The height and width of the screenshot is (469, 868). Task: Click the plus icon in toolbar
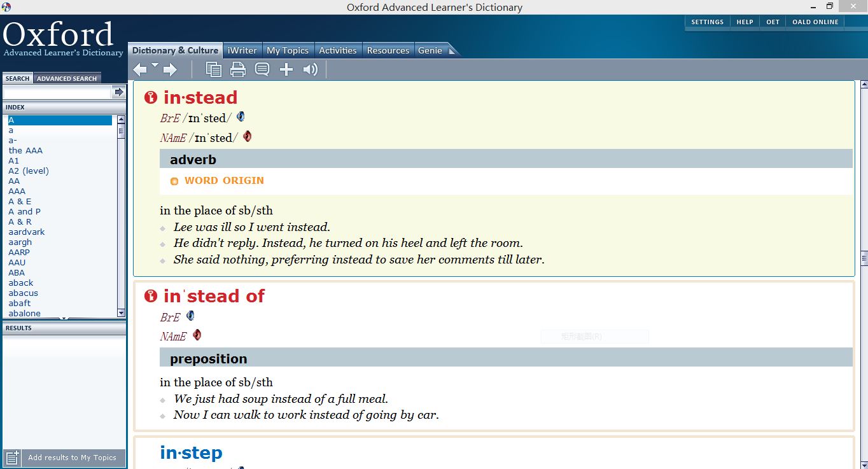pos(286,69)
